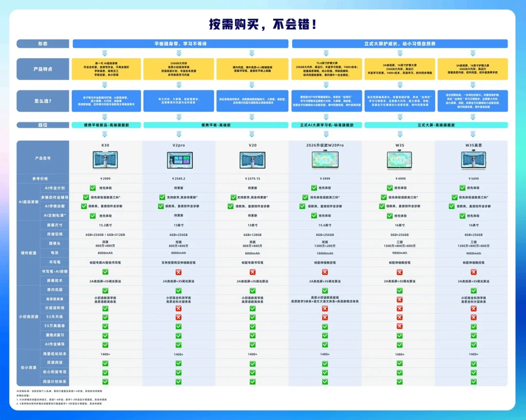The height and width of the screenshot is (420, 526).
Task: Click V2pro green check in 重难点复习 row
Action: click(178, 335)
